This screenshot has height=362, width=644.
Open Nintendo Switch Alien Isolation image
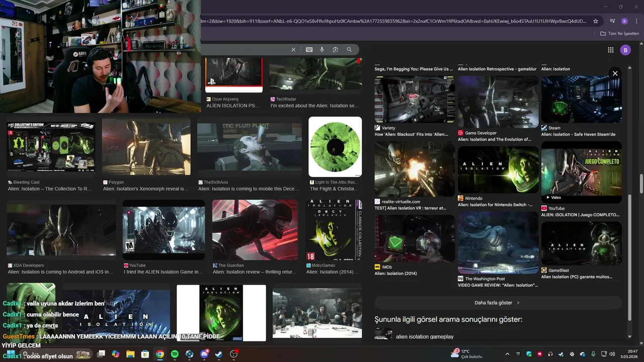(498, 170)
